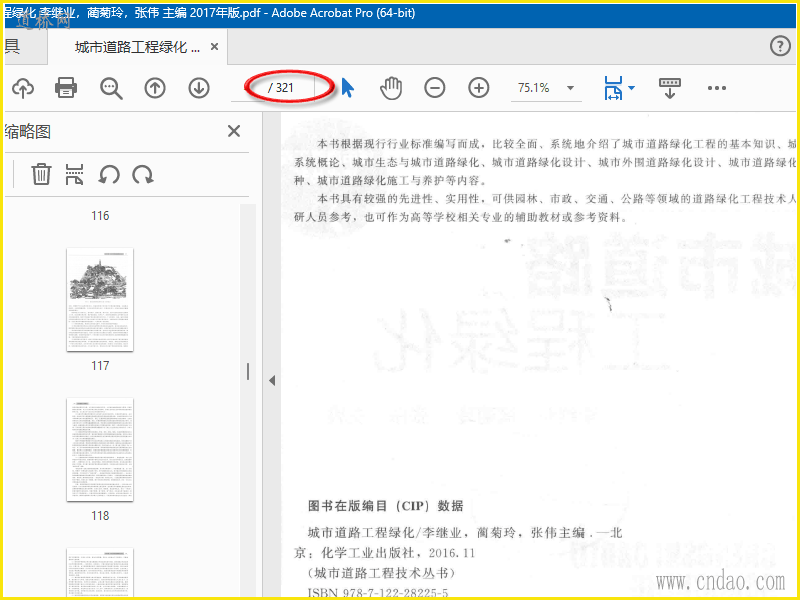Viewport: 800px width, 600px height.
Task: Open the help question mark icon
Action: coord(780,46)
